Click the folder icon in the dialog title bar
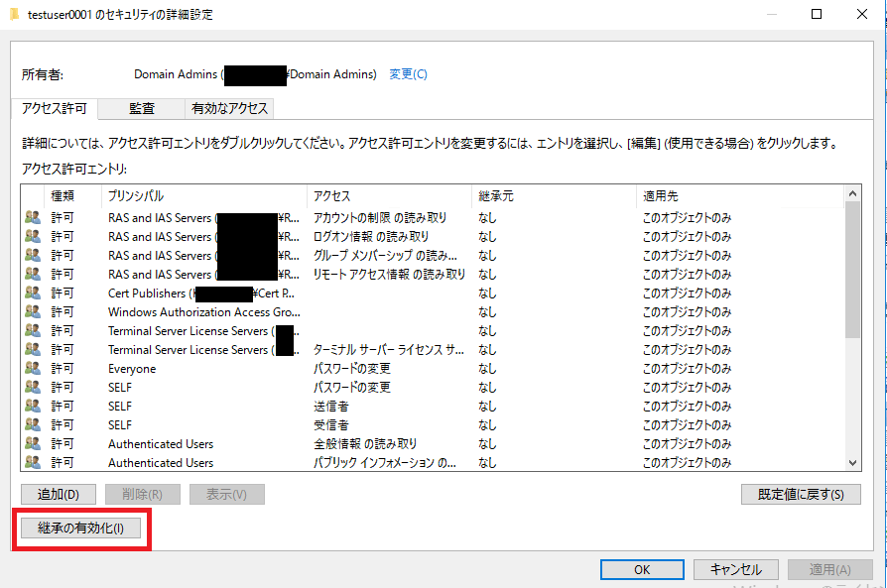The height and width of the screenshot is (588, 887). click(14, 14)
